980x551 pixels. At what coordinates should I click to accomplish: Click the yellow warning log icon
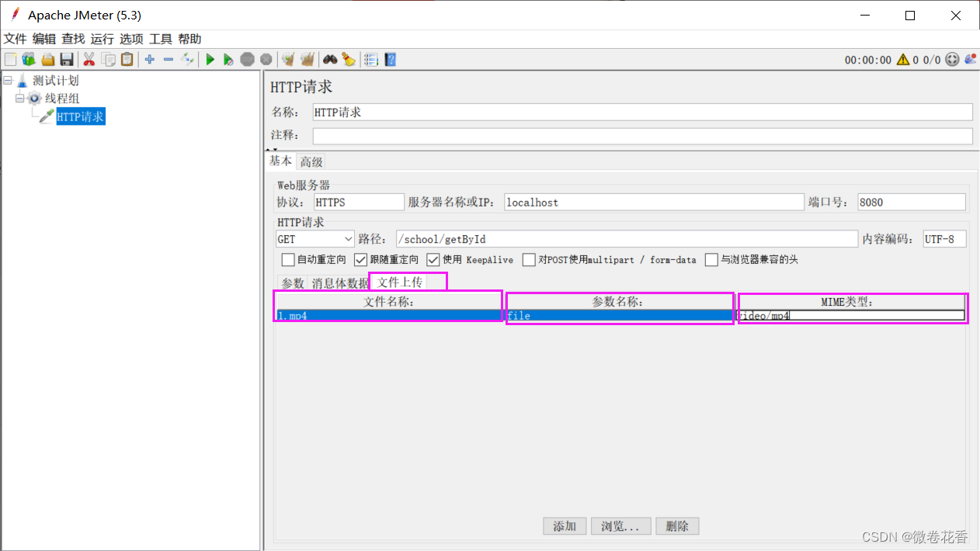coord(903,60)
